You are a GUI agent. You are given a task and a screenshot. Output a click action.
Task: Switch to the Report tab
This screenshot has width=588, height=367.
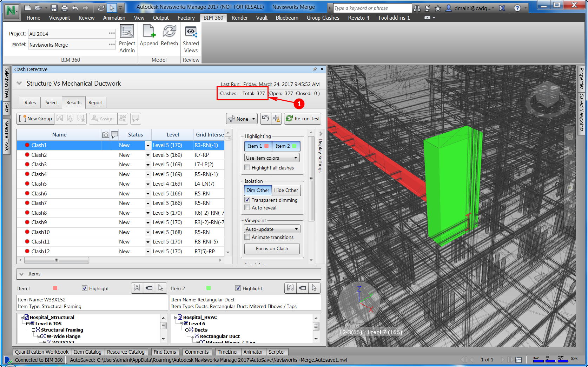tap(95, 102)
